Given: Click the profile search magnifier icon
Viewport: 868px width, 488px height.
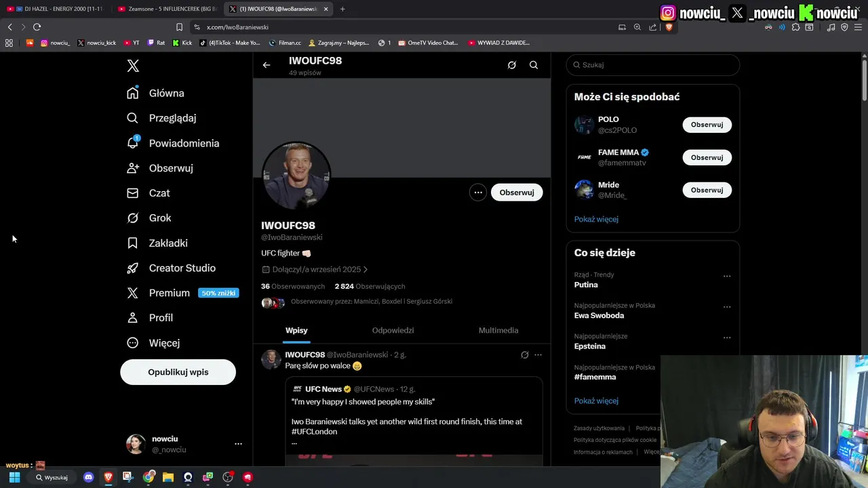Looking at the screenshot, I should pyautogui.click(x=534, y=65).
